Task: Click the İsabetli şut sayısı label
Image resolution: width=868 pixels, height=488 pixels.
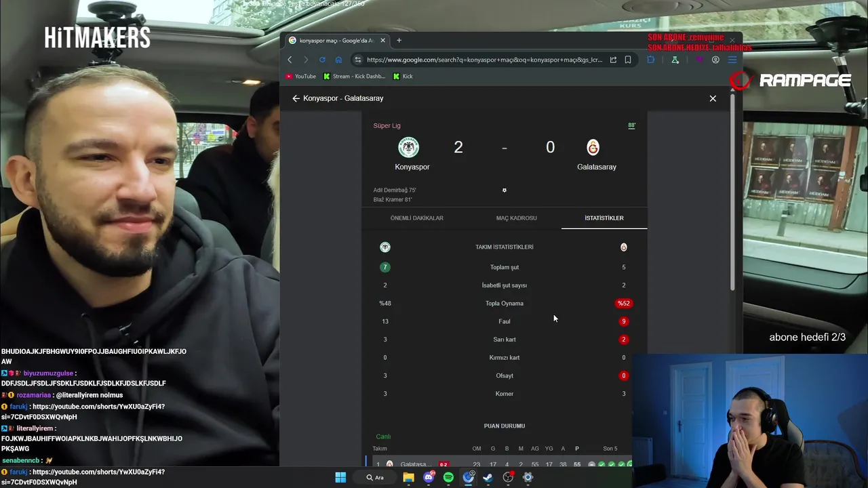Action: (505, 285)
